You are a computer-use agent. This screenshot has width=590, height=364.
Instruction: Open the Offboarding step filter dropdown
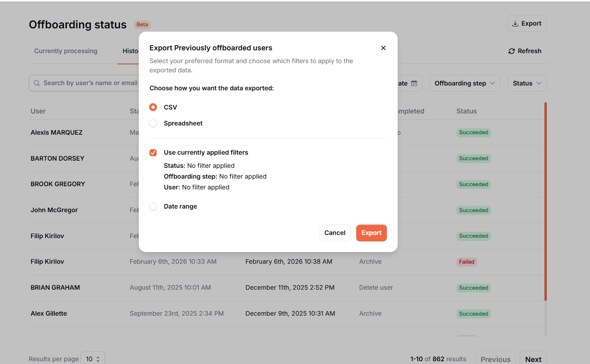pyautogui.click(x=464, y=83)
